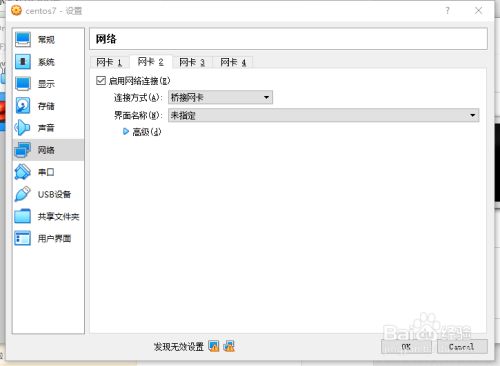Select the 存储 label in the sidebar

click(x=46, y=106)
